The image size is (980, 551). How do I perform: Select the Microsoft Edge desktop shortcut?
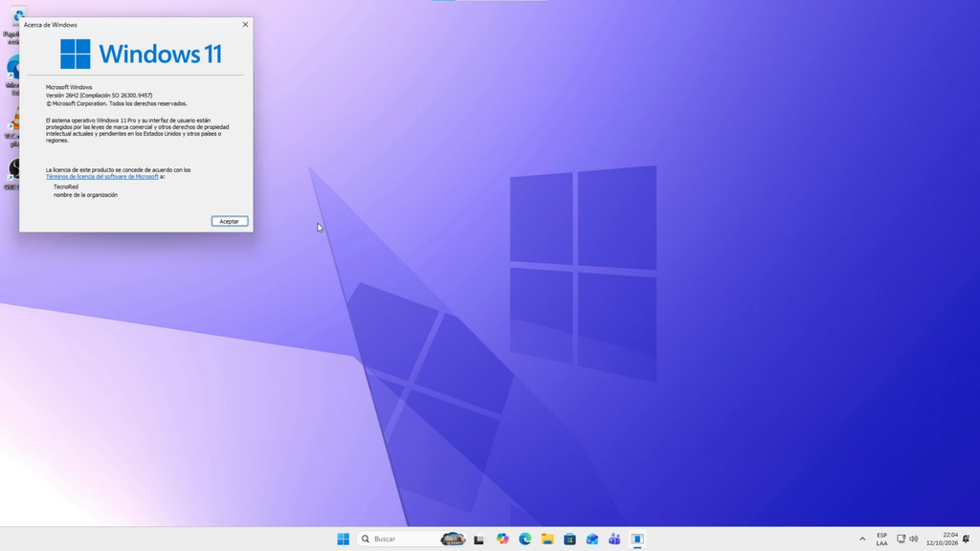click(13, 77)
